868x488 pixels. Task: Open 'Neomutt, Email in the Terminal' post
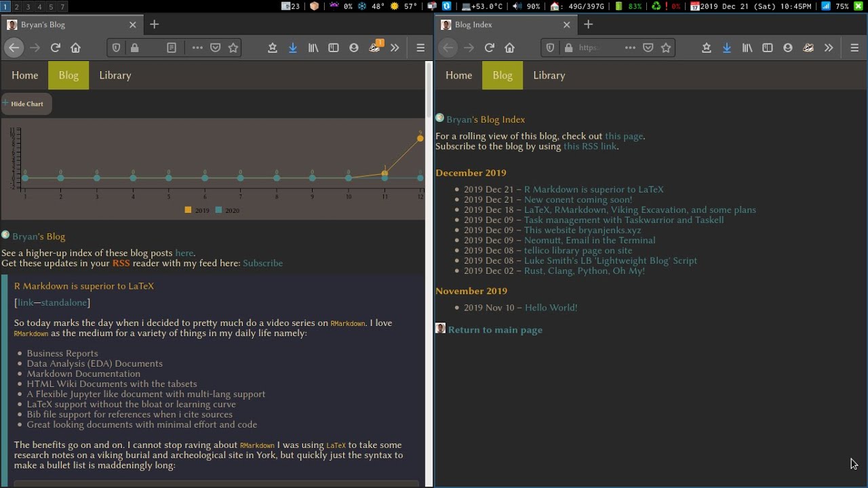(x=589, y=240)
